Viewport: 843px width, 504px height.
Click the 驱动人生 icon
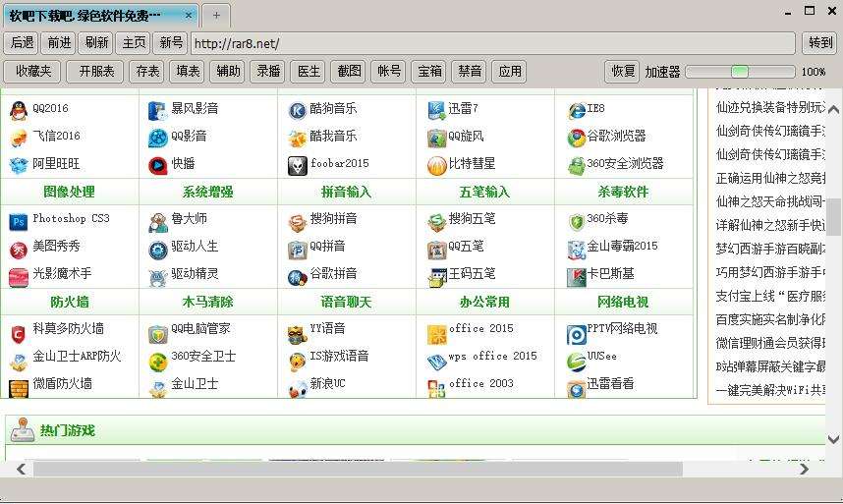click(157, 250)
